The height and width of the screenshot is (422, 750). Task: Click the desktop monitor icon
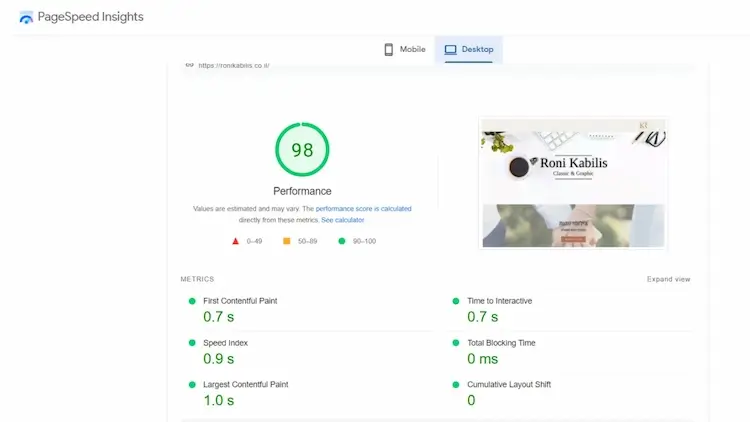[x=450, y=49]
